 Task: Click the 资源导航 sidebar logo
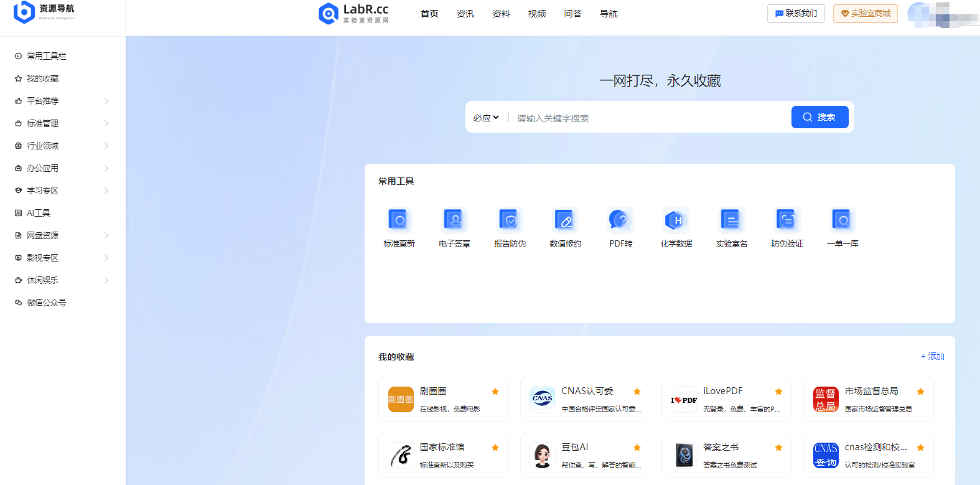point(44,11)
